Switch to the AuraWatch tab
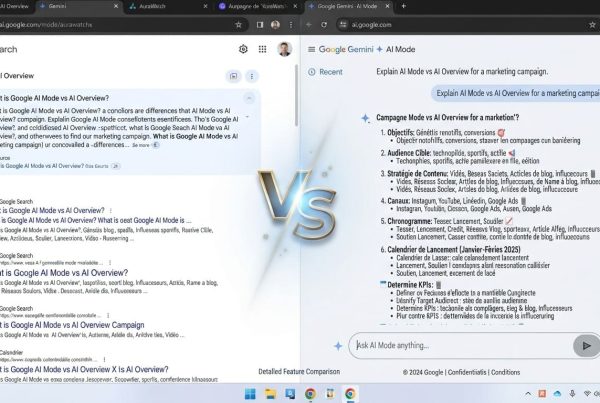 [x=168, y=6]
